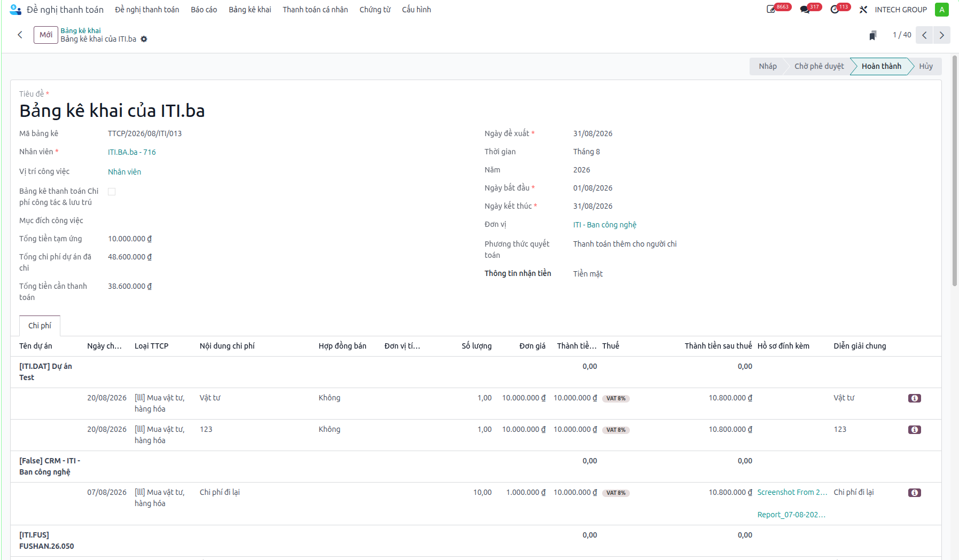Click the bookmark icon near the pager

click(x=872, y=35)
